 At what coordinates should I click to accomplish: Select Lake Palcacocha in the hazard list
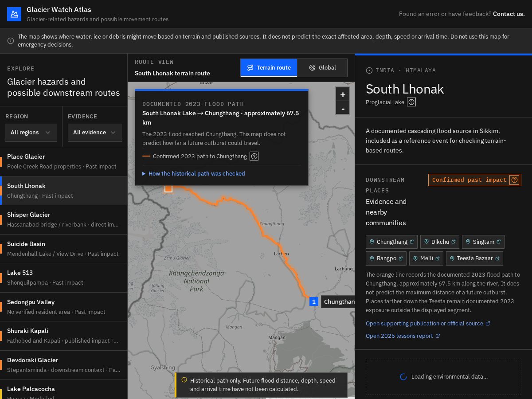tap(63, 389)
